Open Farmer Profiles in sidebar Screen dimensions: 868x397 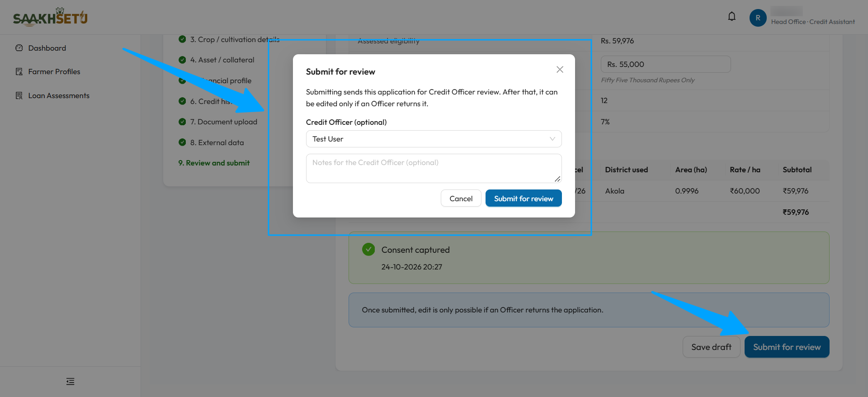(x=54, y=71)
